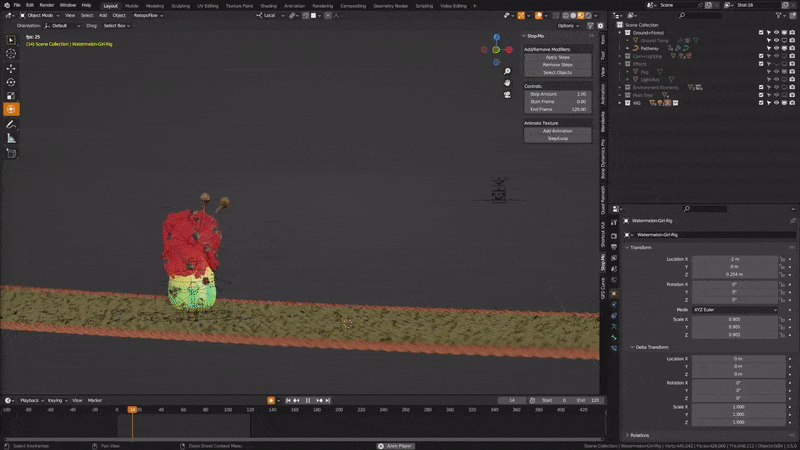Hide Pathway object with eye icon

click(x=777, y=48)
